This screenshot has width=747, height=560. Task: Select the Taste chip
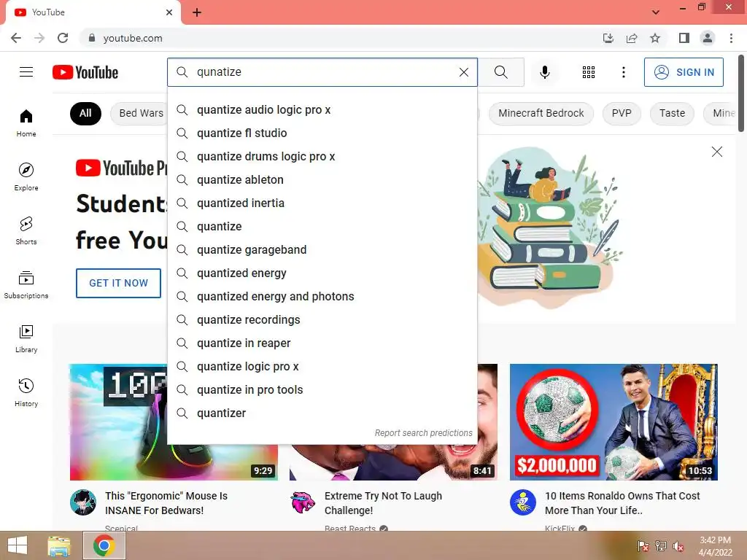tap(672, 113)
